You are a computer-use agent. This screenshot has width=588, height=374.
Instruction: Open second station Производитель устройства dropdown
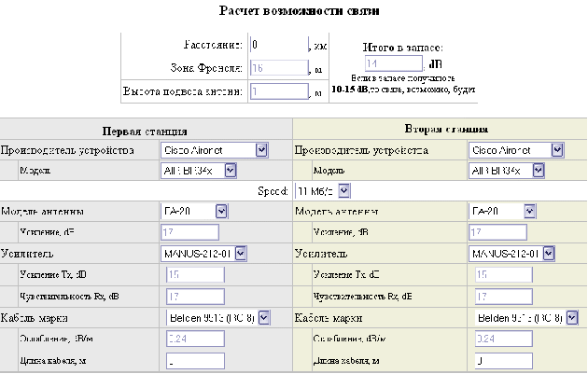[x=516, y=150]
